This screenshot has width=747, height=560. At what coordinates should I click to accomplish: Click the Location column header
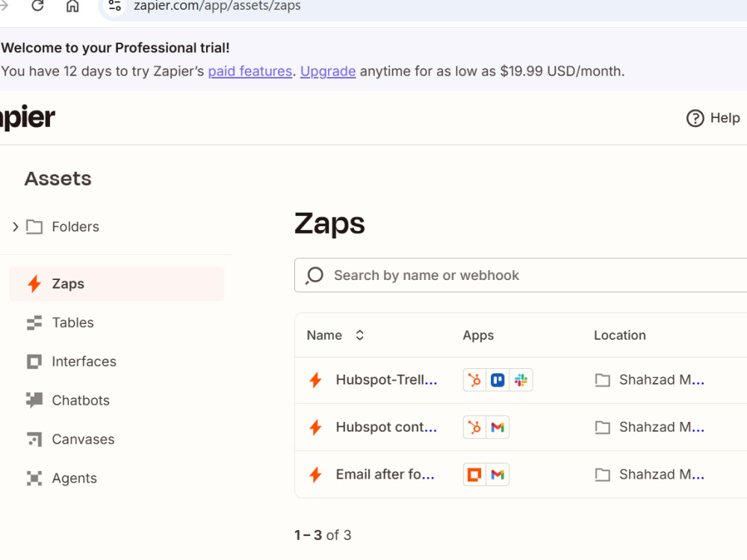pyautogui.click(x=619, y=335)
